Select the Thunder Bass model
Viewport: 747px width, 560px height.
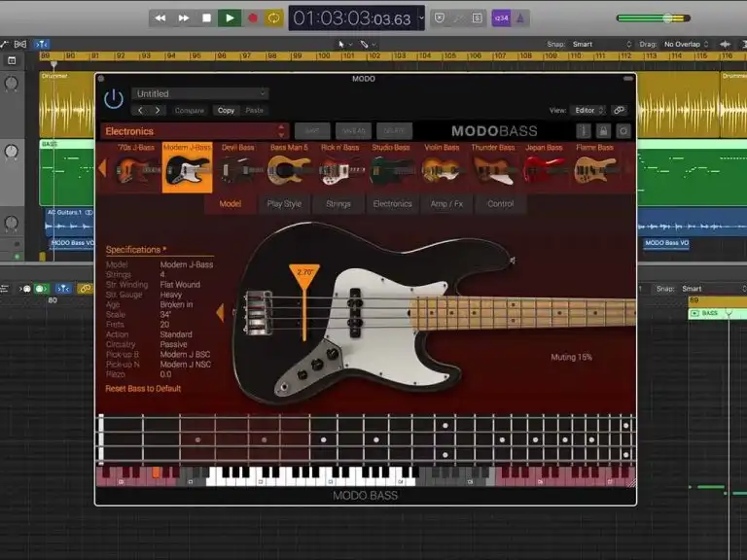tap(492, 166)
